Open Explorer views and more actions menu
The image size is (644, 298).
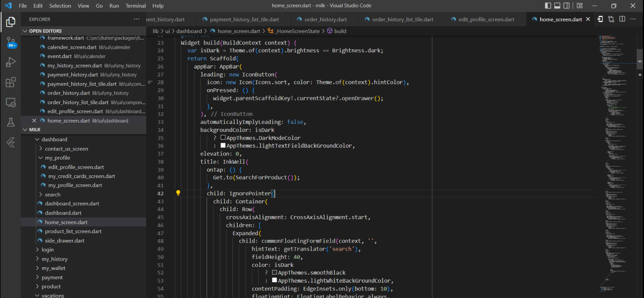[x=137, y=19]
